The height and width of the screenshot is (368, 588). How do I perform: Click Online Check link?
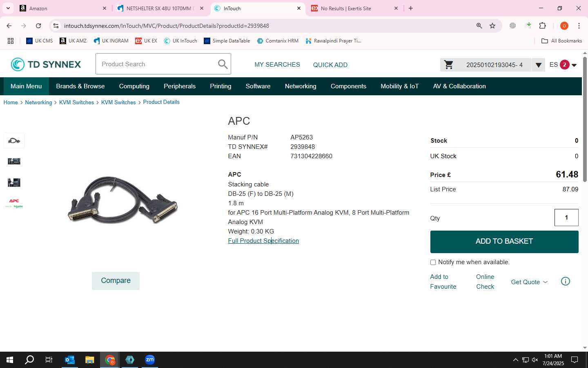tap(485, 282)
